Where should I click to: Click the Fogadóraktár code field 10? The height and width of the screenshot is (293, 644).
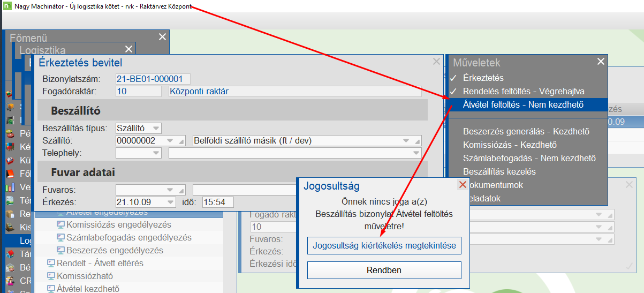138,92
